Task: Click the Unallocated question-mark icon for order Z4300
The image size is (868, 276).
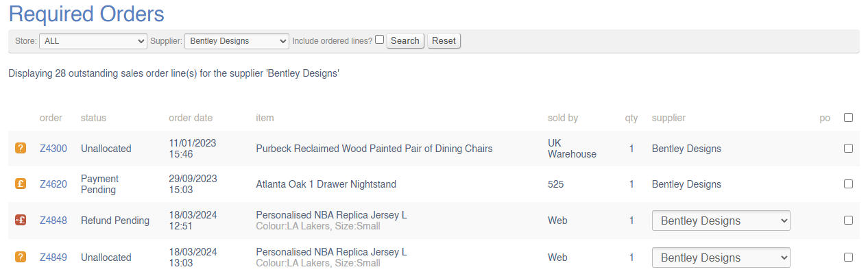Action: (x=21, y=148)
